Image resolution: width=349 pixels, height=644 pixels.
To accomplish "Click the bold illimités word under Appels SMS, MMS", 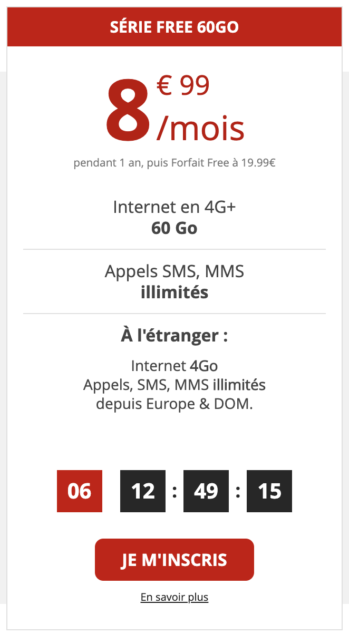I will click(174, 292).
